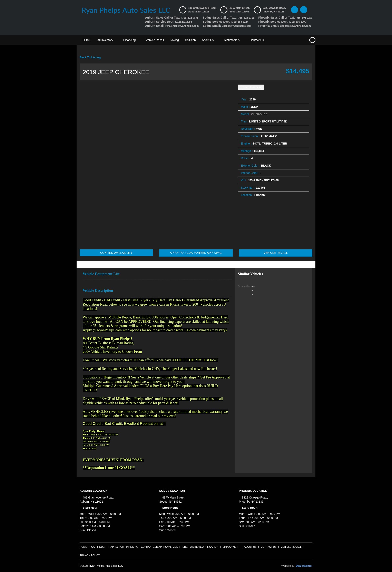
Task: Click the DealerCenter link in the footer
Action: tap(304, 566)
